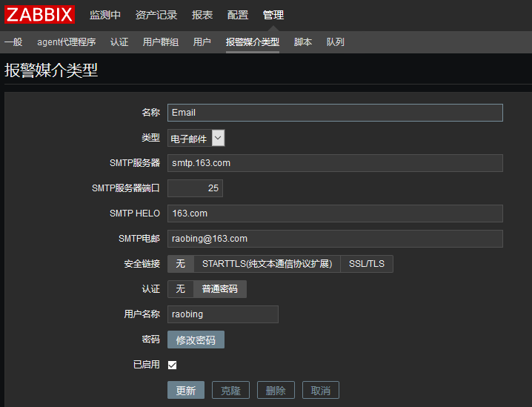Toggle the 已启用 checkbox
The image size is (532, 407).
173,365
